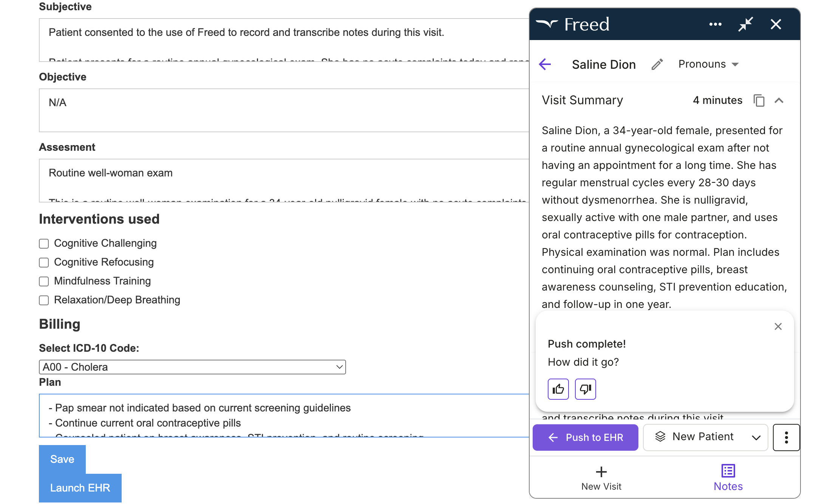Save the form with the Save button

[62, 459]
